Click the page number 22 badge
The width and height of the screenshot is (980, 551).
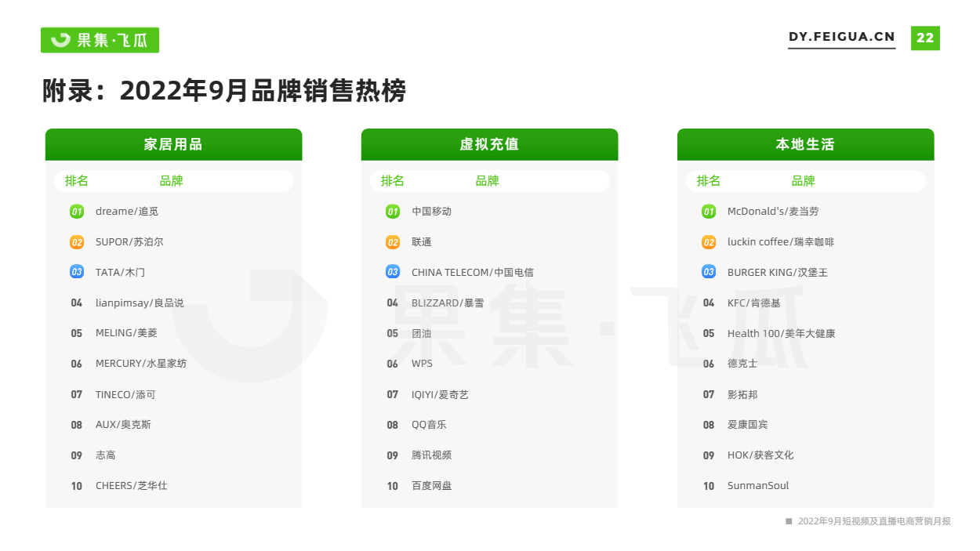tap(925, 38)
